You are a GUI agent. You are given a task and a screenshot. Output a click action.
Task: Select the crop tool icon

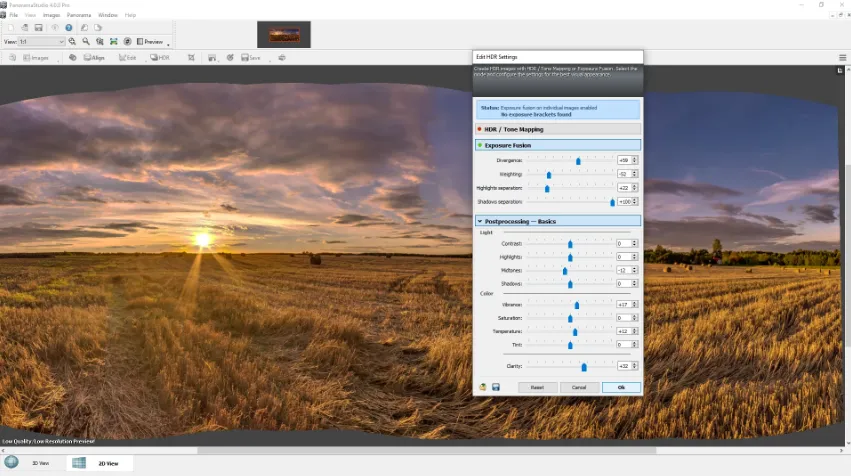point(191,58)
